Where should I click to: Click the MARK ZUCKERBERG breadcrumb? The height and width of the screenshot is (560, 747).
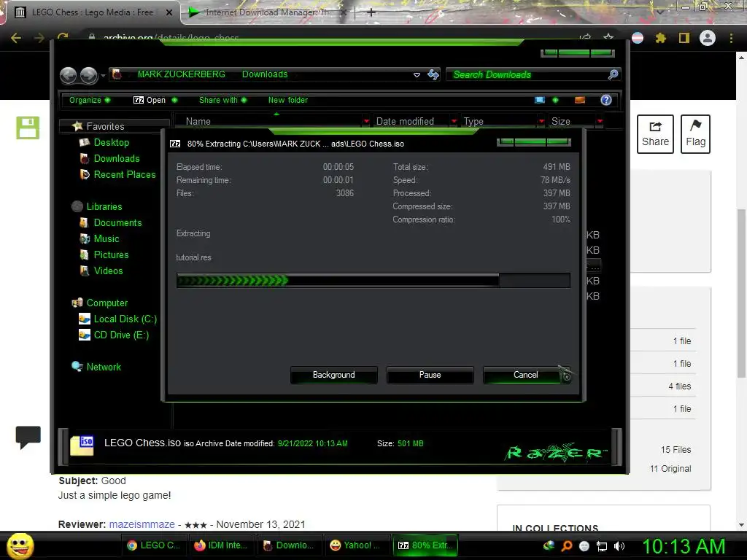tap(181, 74)
